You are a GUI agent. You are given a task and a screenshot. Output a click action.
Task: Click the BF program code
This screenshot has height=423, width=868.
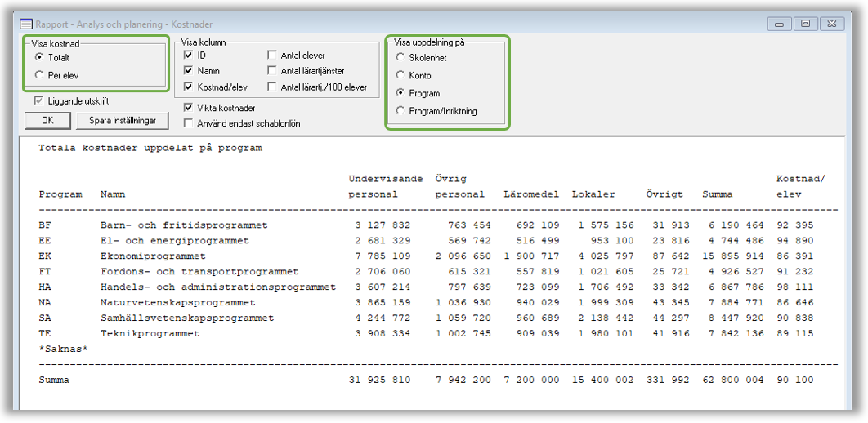pos(44,225)
